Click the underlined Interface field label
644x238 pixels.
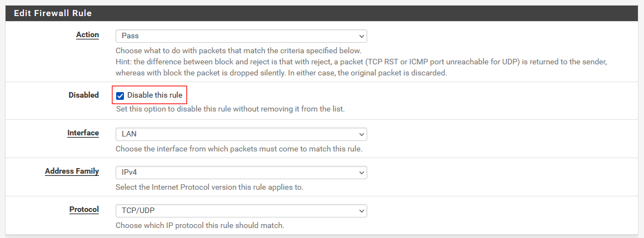pyautogui.click(x=83, y=133)
